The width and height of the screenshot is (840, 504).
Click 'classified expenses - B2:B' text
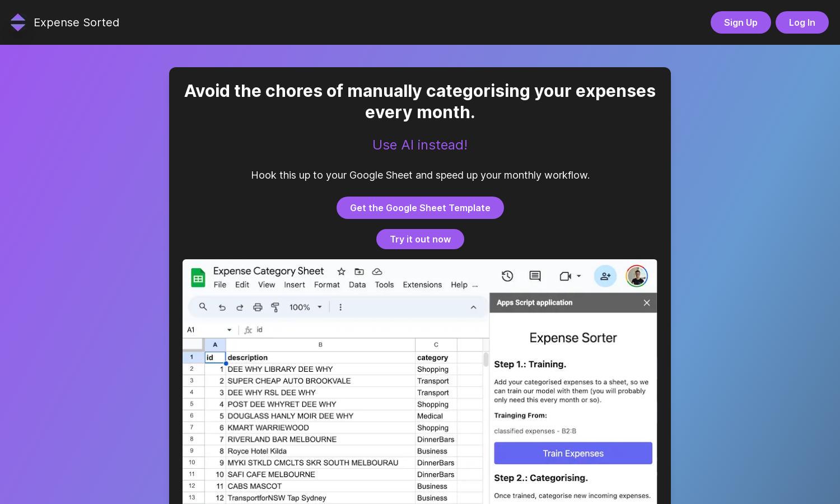(535, 431)
